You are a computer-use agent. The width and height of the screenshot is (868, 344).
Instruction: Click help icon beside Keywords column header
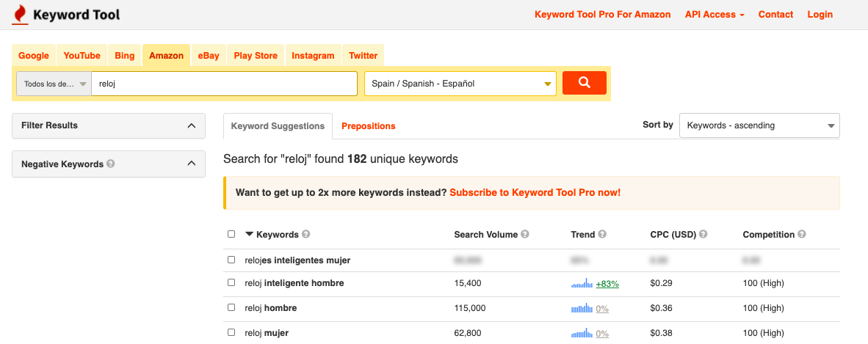tap(305, 235)
